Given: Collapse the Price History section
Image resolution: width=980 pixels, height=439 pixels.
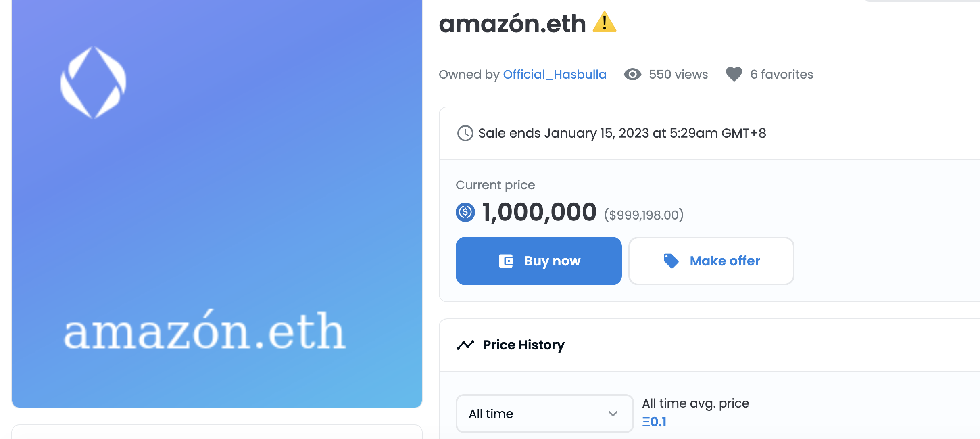Looking at the screenshot, I should coord(523,345).
